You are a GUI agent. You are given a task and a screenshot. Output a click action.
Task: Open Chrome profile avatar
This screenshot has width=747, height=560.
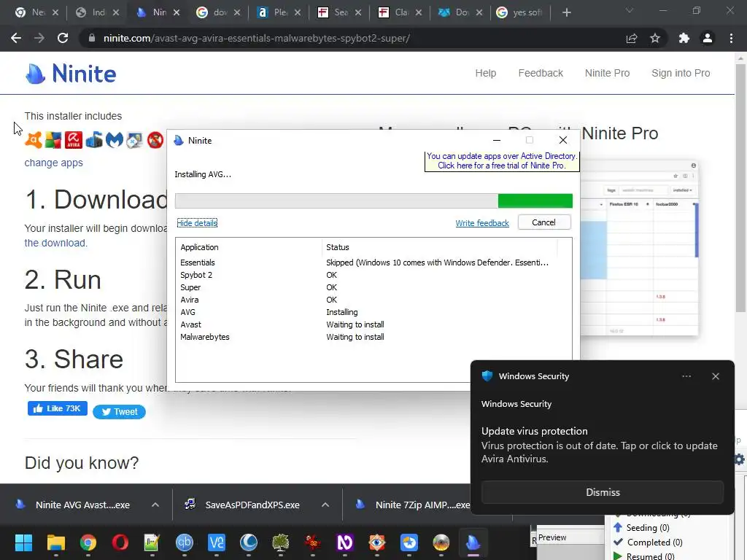[708, 38]
